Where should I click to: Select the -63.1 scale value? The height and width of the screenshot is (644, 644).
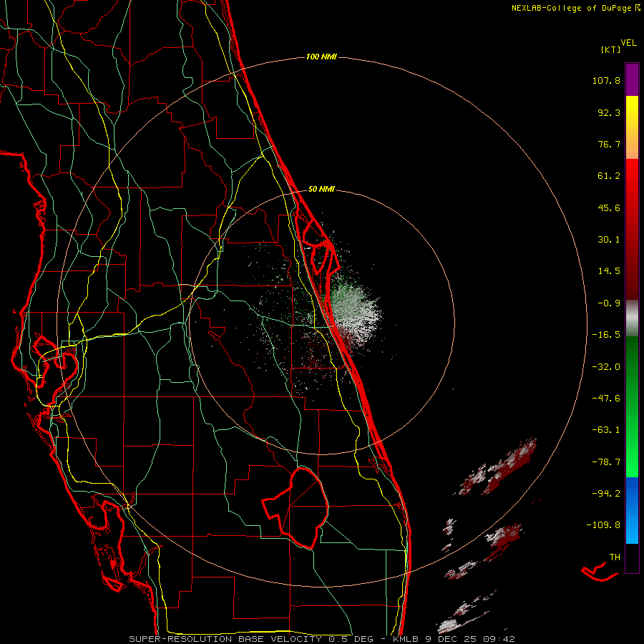pyautogui.click(x=606, y=430)
